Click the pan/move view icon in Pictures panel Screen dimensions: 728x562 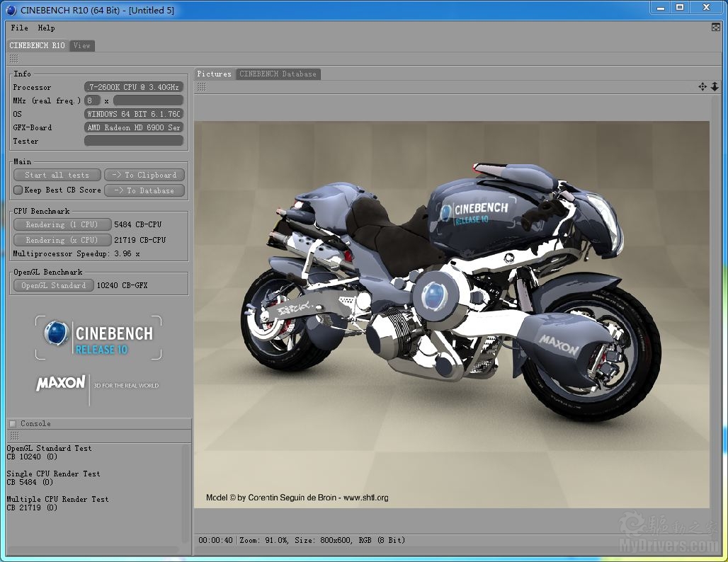[702, 86]
